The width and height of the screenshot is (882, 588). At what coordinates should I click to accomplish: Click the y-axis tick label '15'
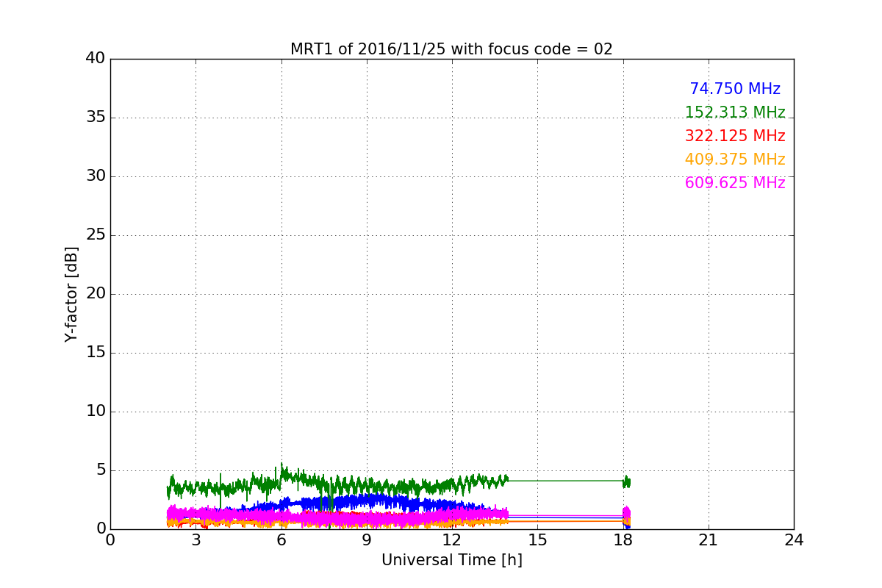pyautogui.click(x=96, y=353)
